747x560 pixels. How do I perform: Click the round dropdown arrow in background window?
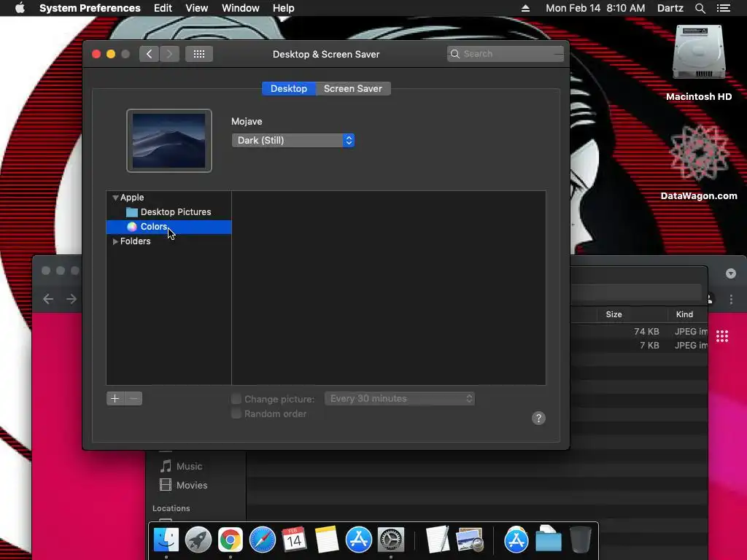(x=731, y=273)
